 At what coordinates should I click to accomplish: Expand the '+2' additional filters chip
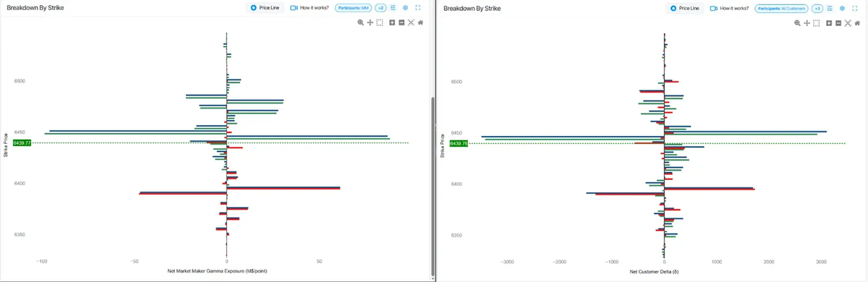tap(380, 8)
